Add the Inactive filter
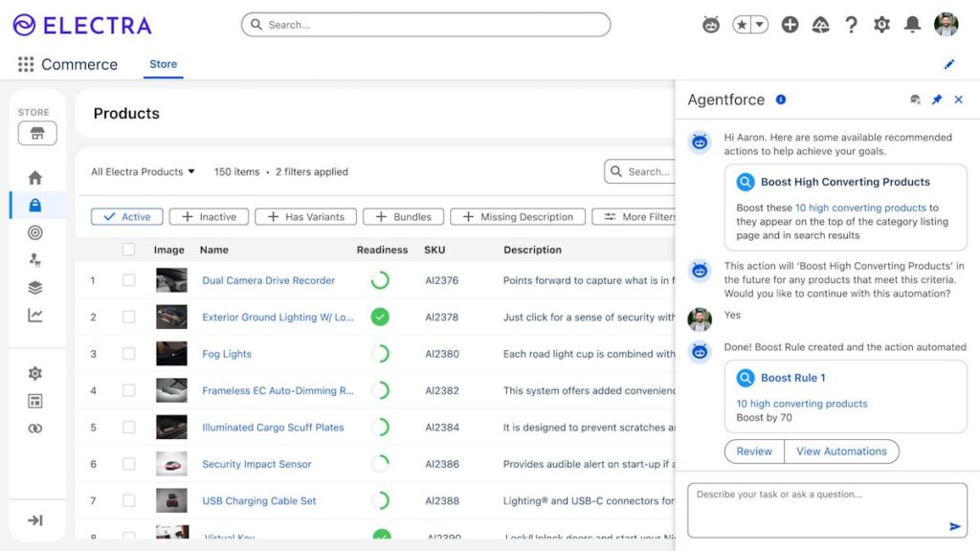The image size is (980, 551). tap(209, 217)
